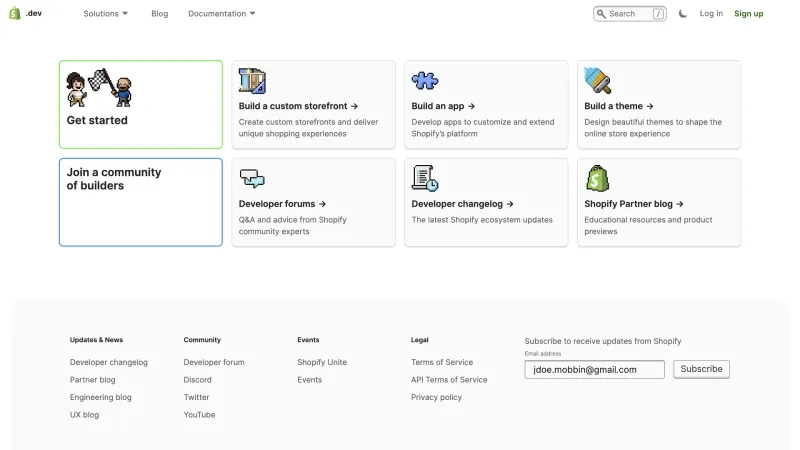Click the 'Community' footer heading

coord(202,340)
